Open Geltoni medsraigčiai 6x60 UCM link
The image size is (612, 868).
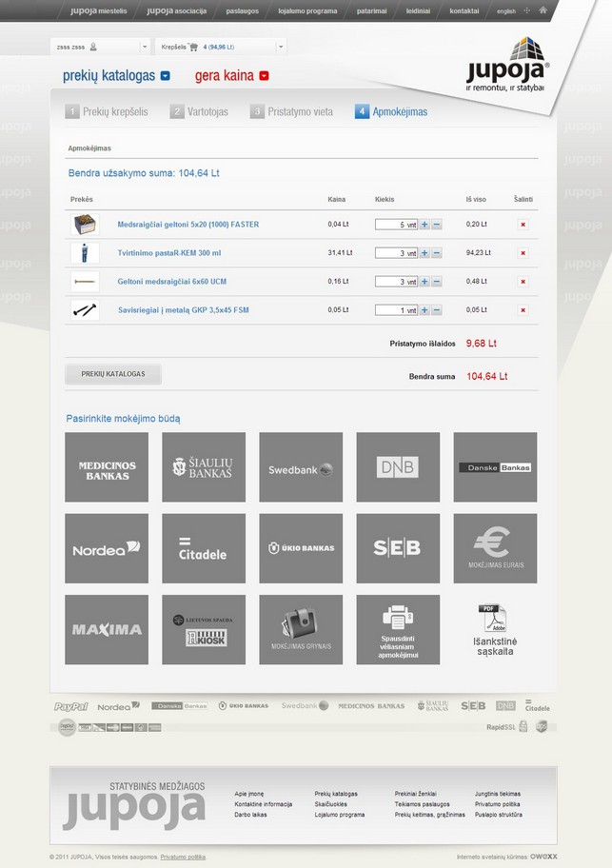[172, 282]
